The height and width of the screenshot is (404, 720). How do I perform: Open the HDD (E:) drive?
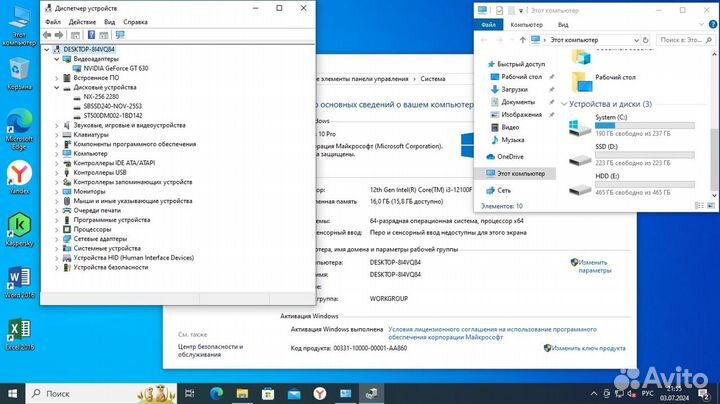tap(578, 191)
